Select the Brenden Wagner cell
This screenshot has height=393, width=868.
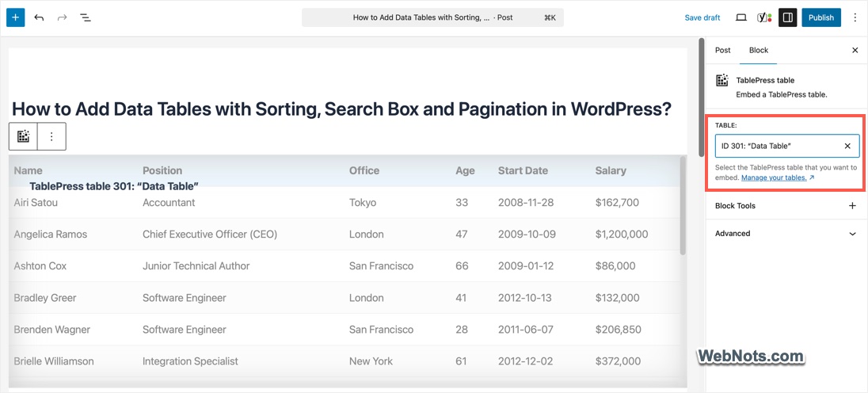click(x=52, y=330)
